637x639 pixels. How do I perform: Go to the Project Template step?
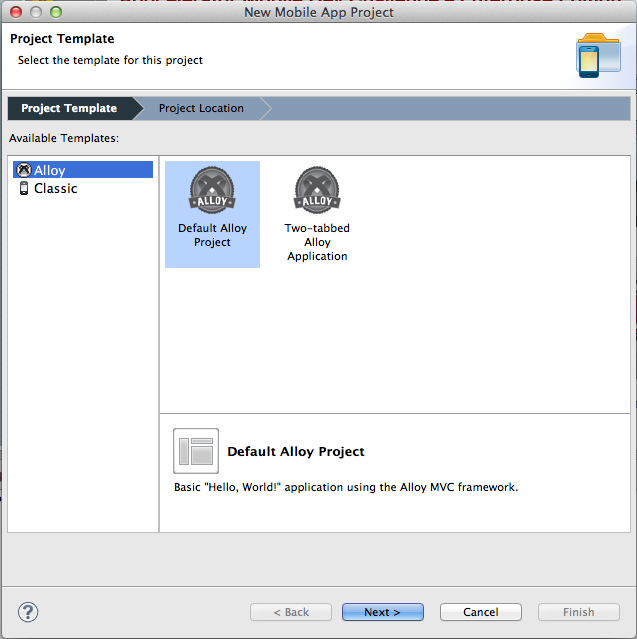(69, 108)
